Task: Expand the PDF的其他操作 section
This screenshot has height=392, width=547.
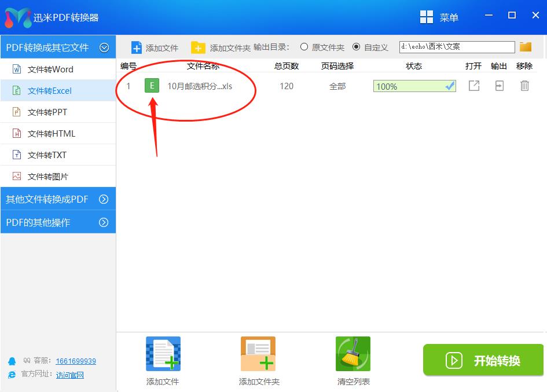Action: pos(104,222)
